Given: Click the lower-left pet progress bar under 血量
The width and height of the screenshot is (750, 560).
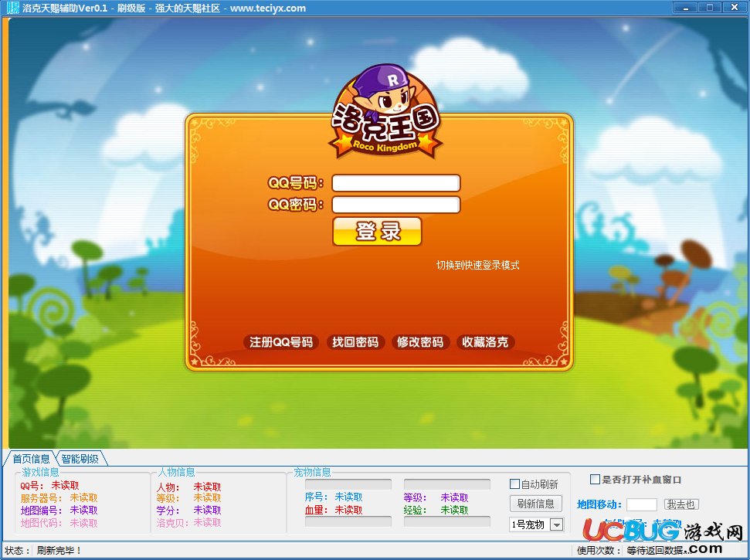Looking at the screenshot, I should point(348,521).
